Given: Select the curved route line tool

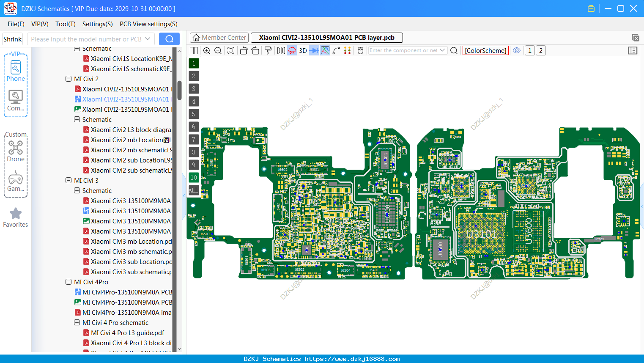Looking at the screenshot, I should pos(337,51).
